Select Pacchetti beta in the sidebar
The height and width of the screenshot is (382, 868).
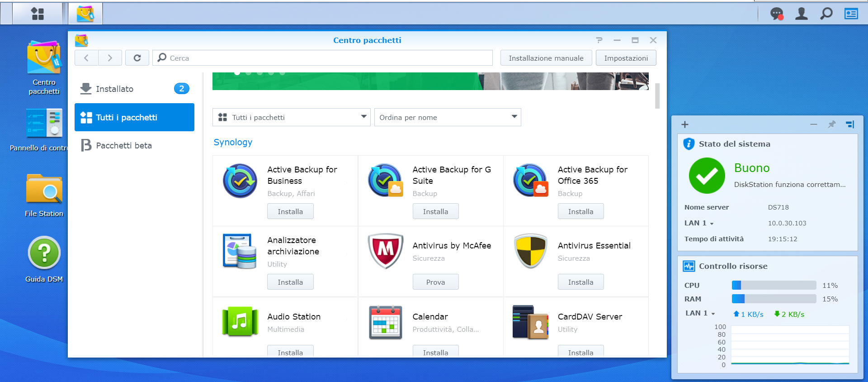point(134,145)
